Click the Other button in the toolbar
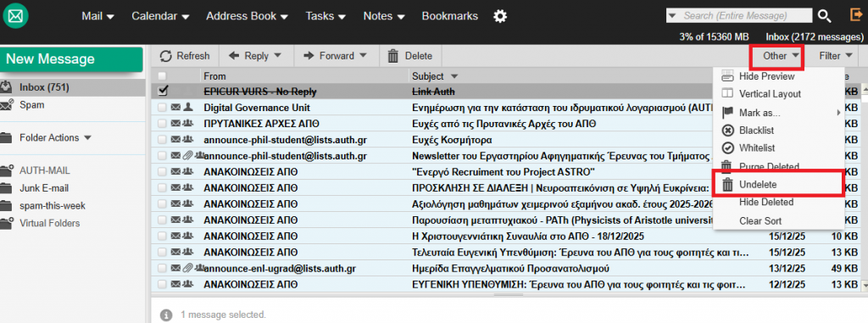 781,56
